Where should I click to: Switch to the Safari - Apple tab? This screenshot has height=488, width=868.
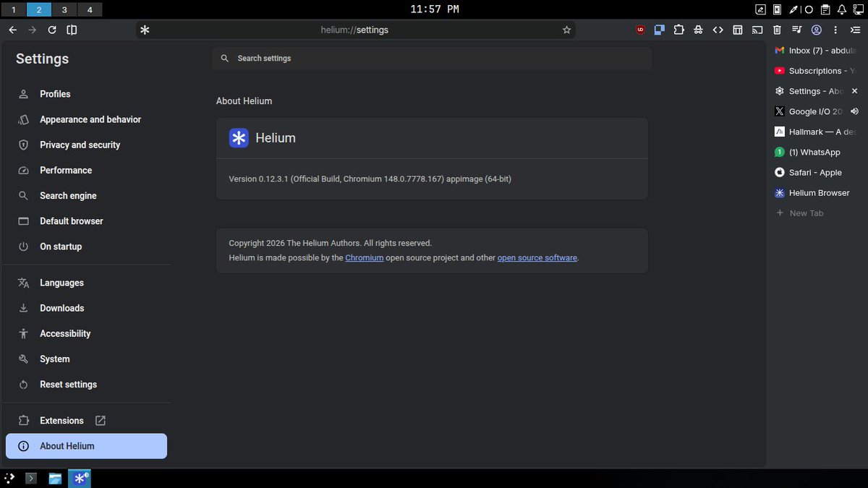coord(816,173)
